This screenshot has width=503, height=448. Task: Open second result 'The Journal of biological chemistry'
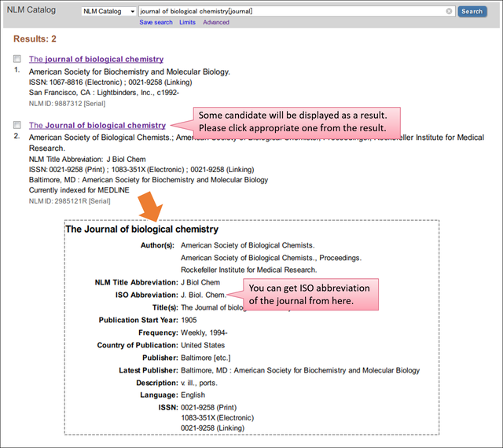click(x=97, y=125)
